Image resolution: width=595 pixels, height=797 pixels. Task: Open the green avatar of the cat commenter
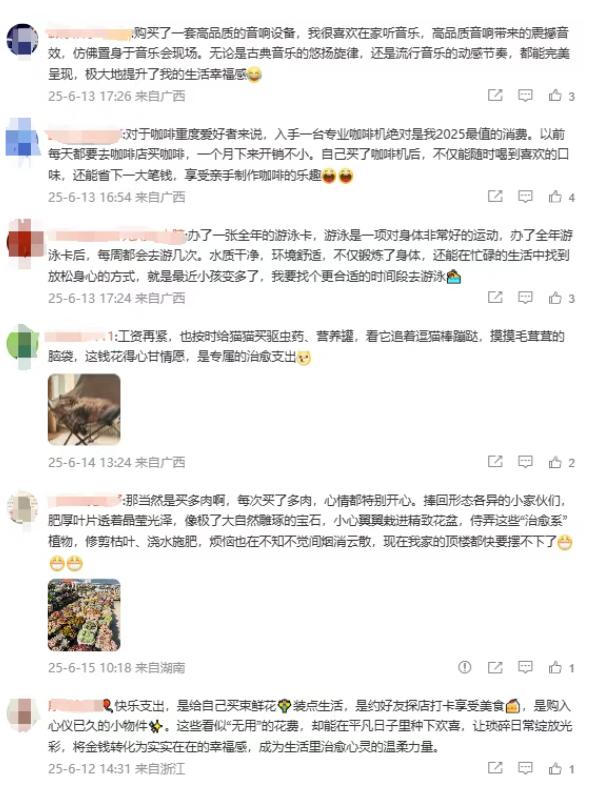22,344
